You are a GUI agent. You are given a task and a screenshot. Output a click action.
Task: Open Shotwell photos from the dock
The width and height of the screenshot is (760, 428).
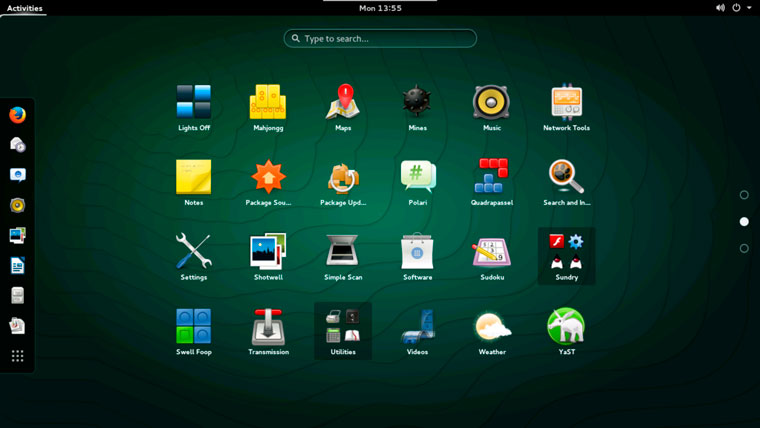pyautogui.click(x=17, y=236)
